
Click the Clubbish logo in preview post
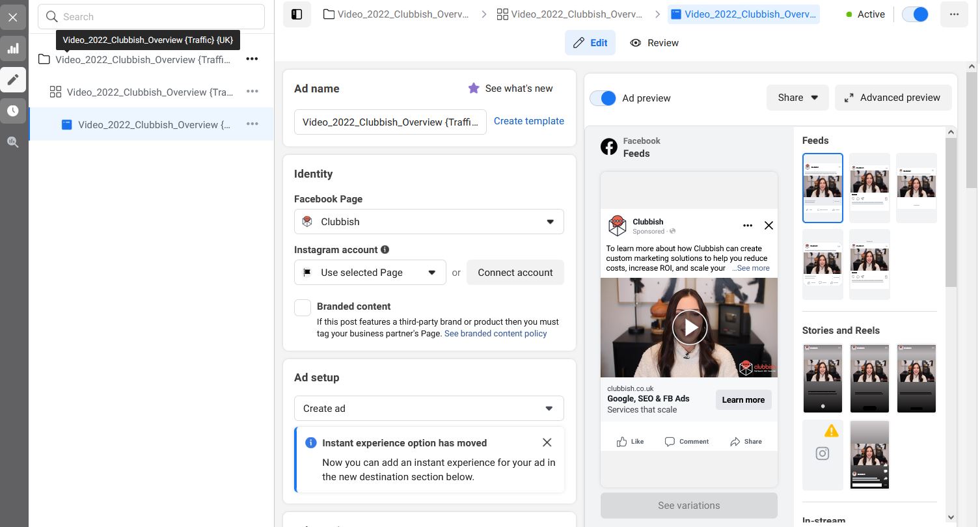(x=617, y=226)
